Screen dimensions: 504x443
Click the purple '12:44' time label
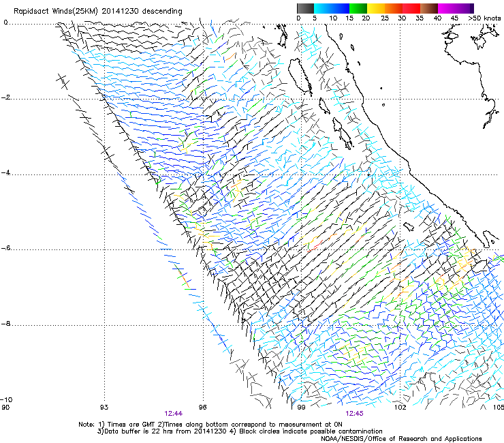[173, 414]
